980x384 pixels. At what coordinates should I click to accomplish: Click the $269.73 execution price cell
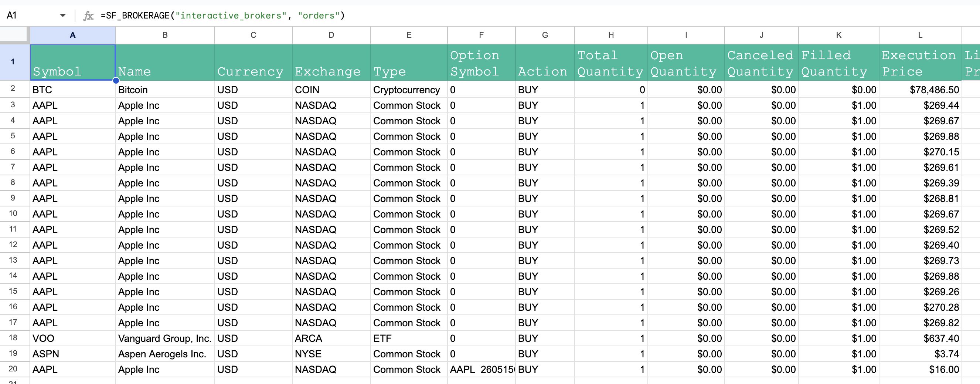(x=920, y=260)
